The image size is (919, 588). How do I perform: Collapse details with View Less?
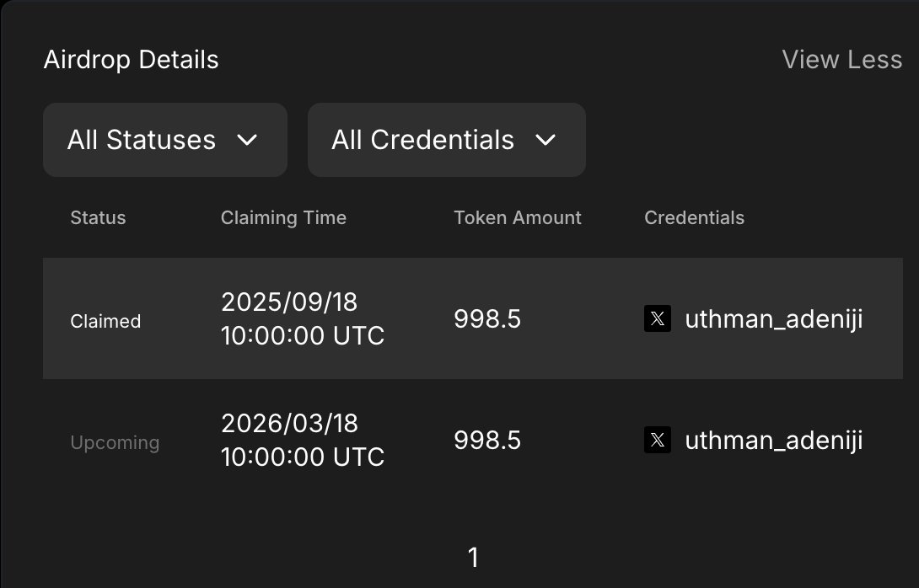click(841, 60)
